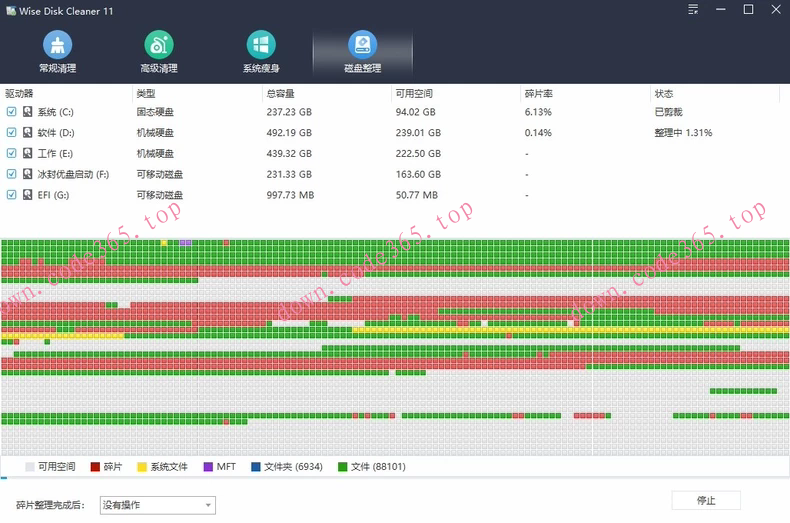Click the 231.33 GB capacity cell
Viewport: 790px width, 523px height.
(289, 174)
